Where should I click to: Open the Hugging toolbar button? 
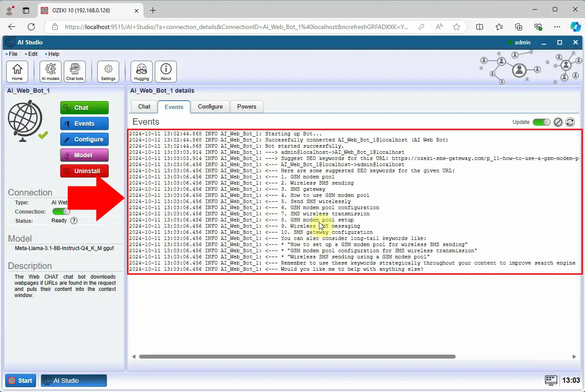pyautogui.click(x=142, y=72)
